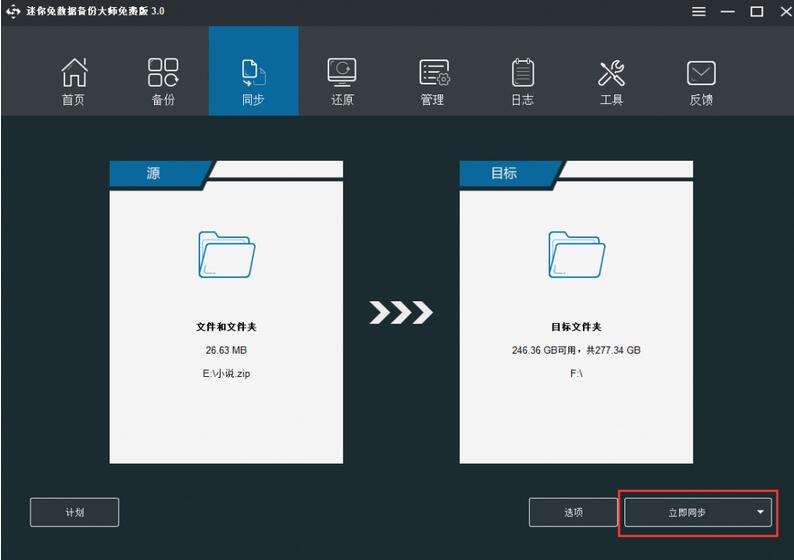The height and width of the screenshot is (560, 794).
Task: Open the 首页 home tab
Action: click(74, 81)
